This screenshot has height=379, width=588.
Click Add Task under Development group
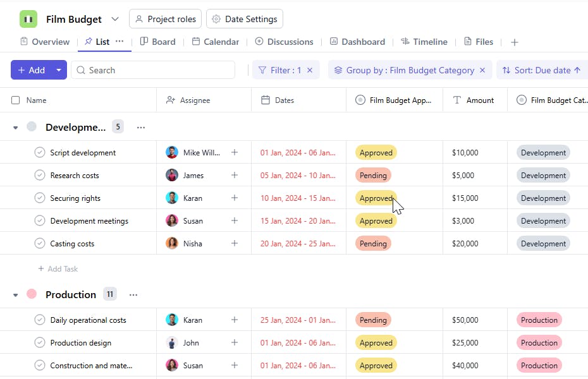pyautogui.click(x=58, y=268)
